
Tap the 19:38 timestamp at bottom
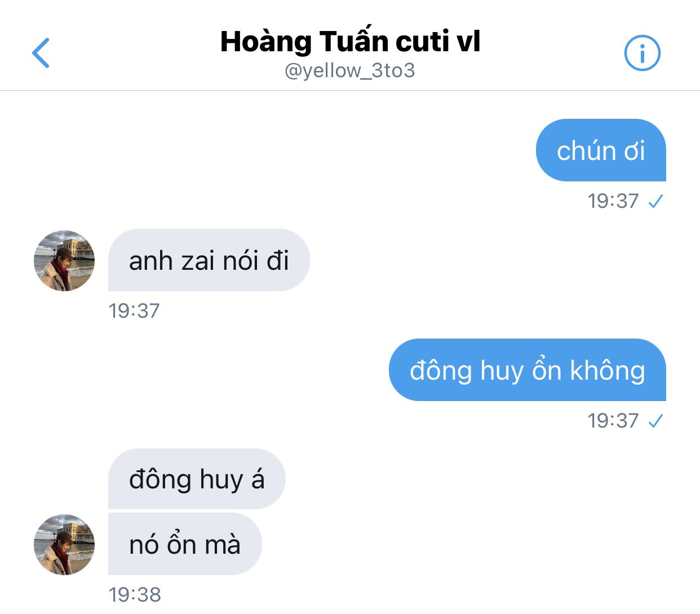135,594
